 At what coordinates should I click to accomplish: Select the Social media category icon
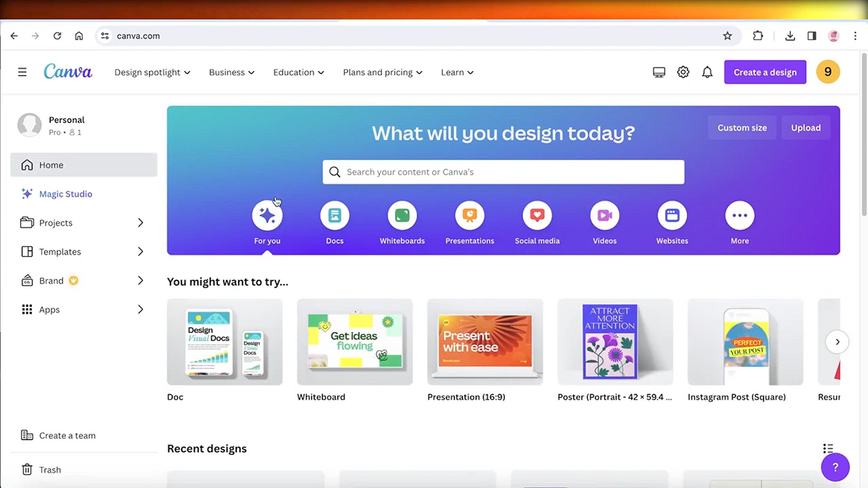[537, 216]
